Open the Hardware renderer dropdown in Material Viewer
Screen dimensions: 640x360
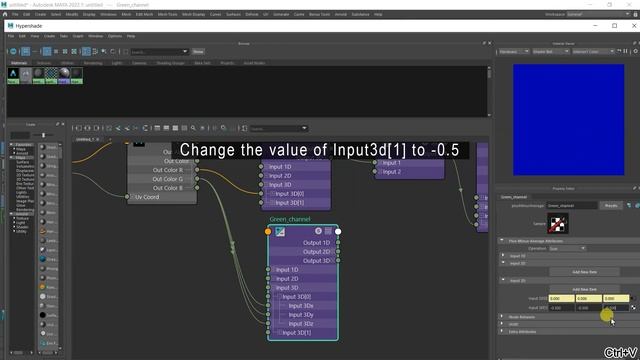pyautogui.click(x=514, y=51)
